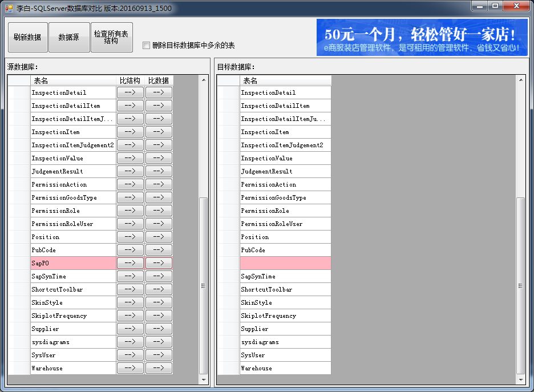
Task: Select target PermissionGoodsType table cell
Action: (x=285, y=197)
